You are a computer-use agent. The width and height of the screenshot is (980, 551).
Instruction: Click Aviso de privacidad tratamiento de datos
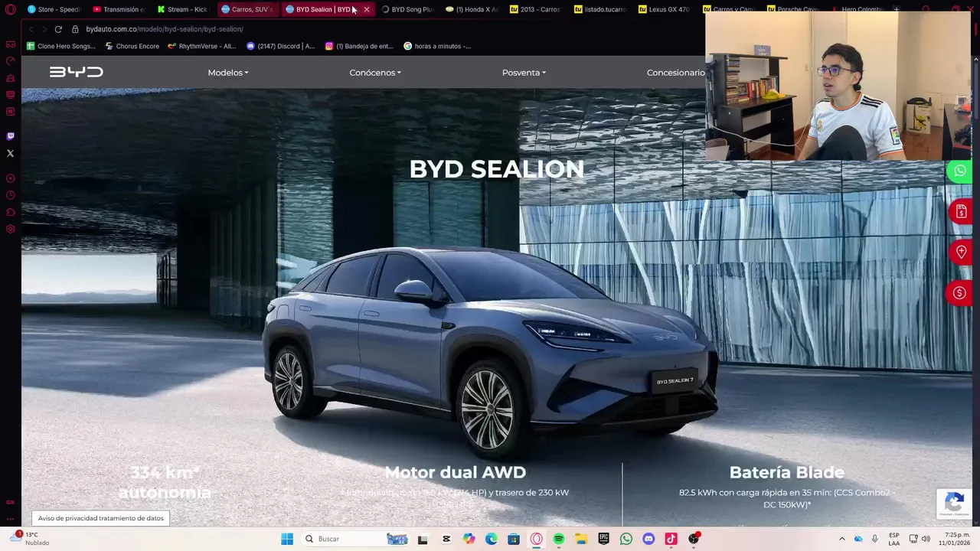click(100, 518)
